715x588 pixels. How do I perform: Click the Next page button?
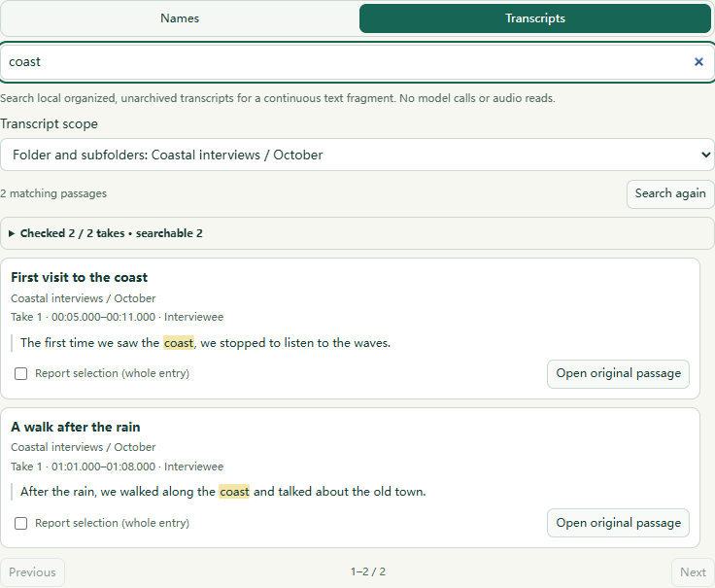tap(693, 572)
